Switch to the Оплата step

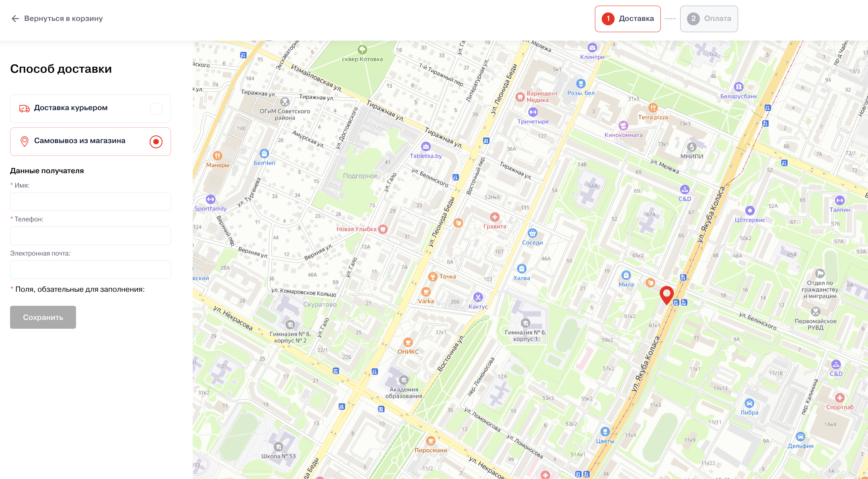[709, 18]
